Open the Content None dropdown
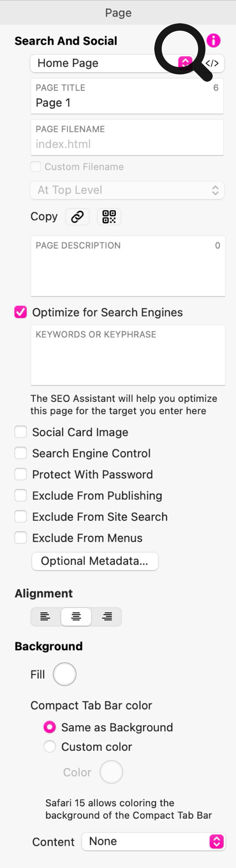 (153, 841)
